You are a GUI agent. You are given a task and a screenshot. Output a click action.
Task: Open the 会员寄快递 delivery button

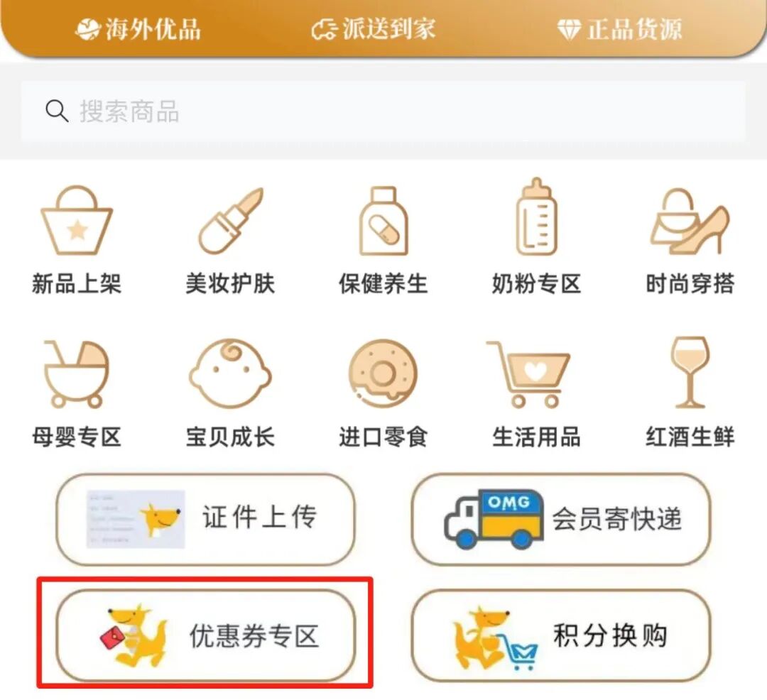click(560, 520)
